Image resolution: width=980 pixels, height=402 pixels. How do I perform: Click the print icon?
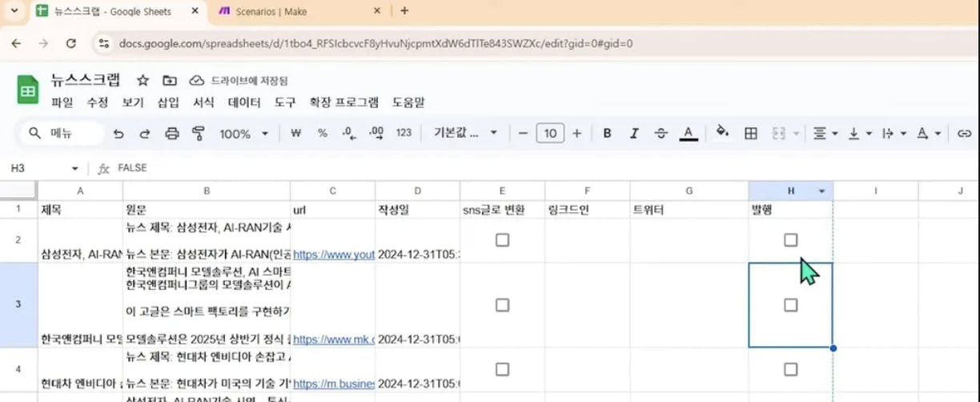tap(171, 134)
